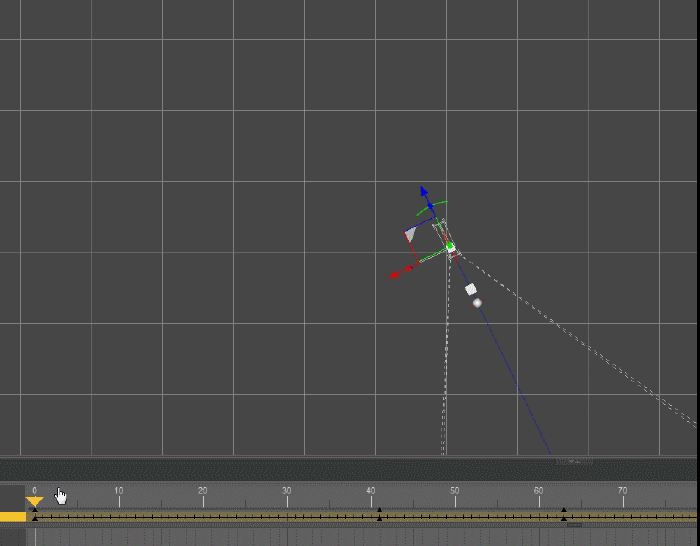
Task: Click the blue Z-axis gizmo arrow
Action: click(x=424, y=191)
